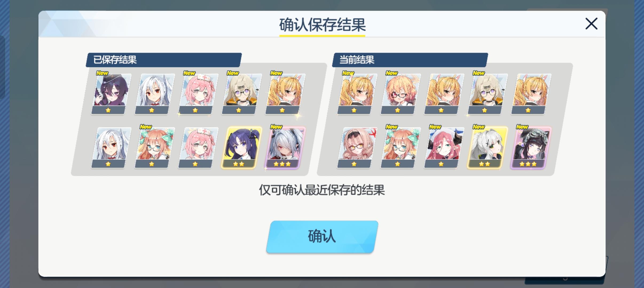
Task: Select beige-haired glasses girl in current top row
Action: click(488, 94)
